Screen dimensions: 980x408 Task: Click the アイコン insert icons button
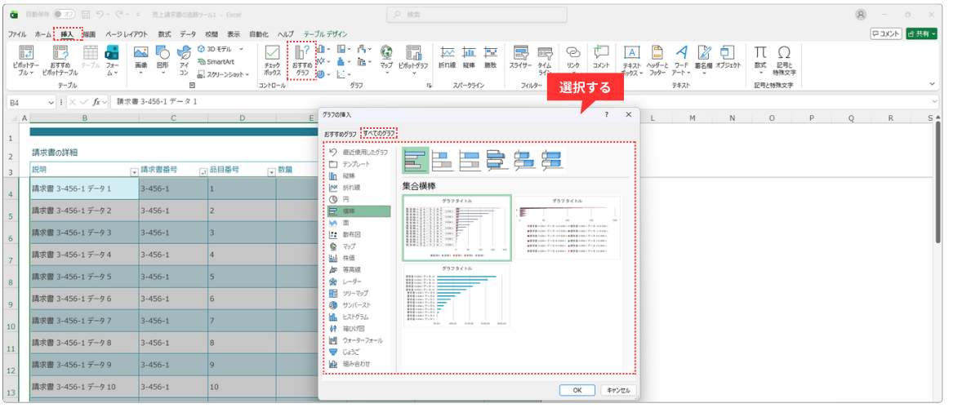[x=184, y=59]
